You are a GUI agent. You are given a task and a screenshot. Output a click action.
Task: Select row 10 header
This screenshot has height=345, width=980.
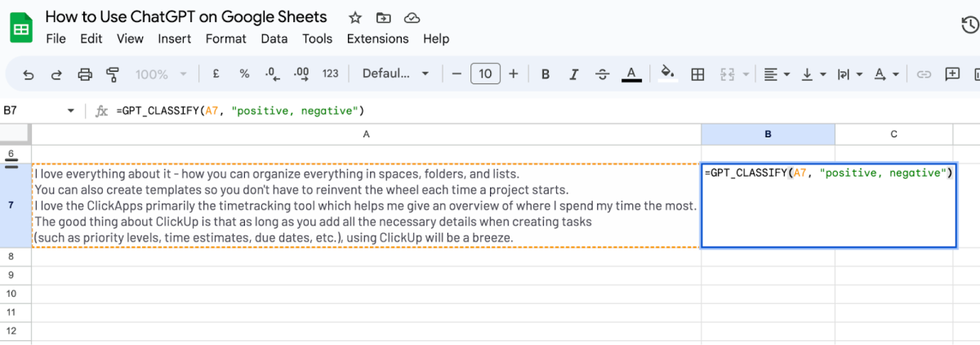point(11,293)
